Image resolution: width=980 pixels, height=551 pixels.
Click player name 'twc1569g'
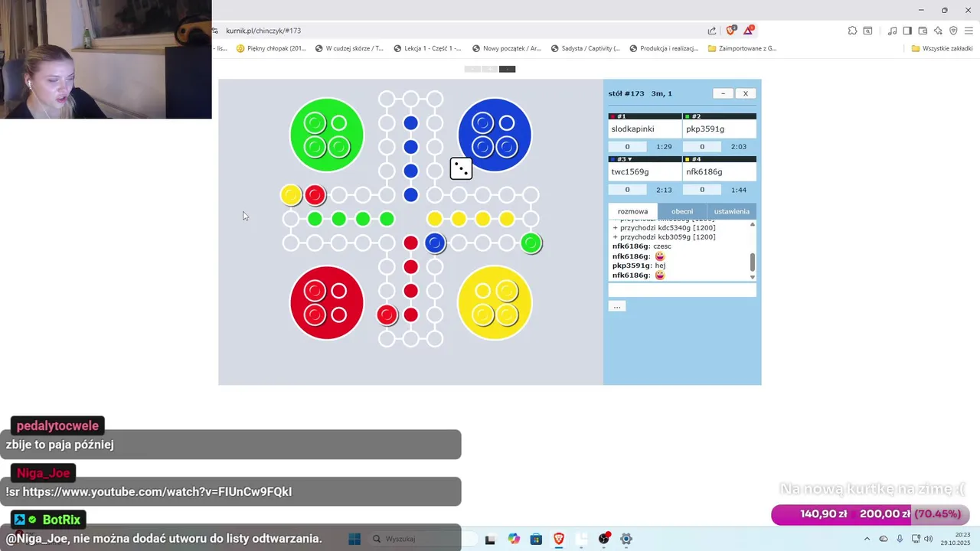tap(630, 172)
